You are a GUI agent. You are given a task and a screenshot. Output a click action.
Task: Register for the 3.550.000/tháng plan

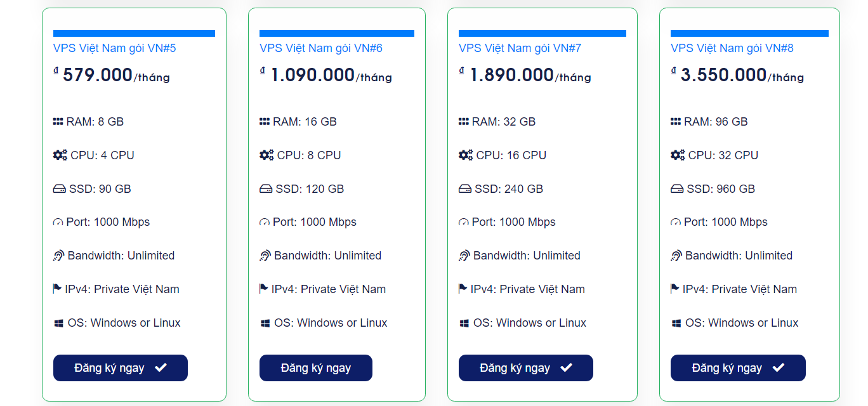coord(737,368)
